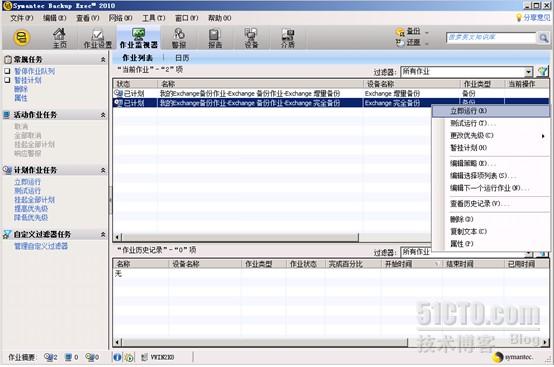Open the 编辑 menu
The image size is (554, 367).
[x=54, y=18]
